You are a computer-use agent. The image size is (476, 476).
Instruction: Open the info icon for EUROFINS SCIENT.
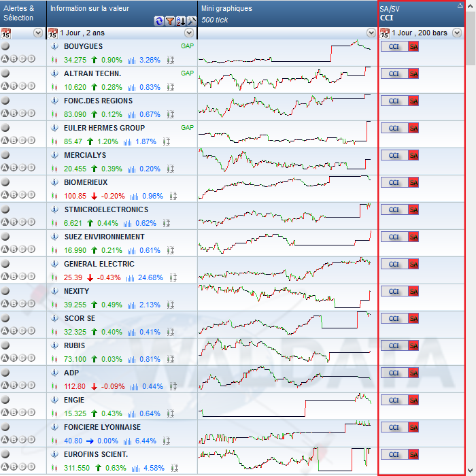54,454
